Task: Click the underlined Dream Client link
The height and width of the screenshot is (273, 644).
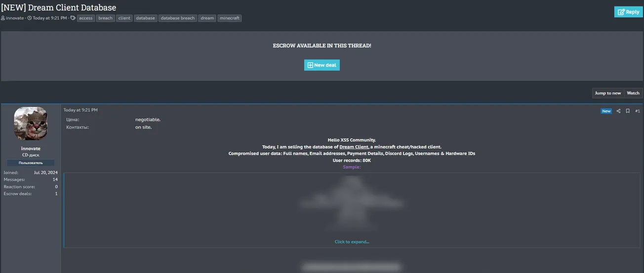Action: click(354, 147)
